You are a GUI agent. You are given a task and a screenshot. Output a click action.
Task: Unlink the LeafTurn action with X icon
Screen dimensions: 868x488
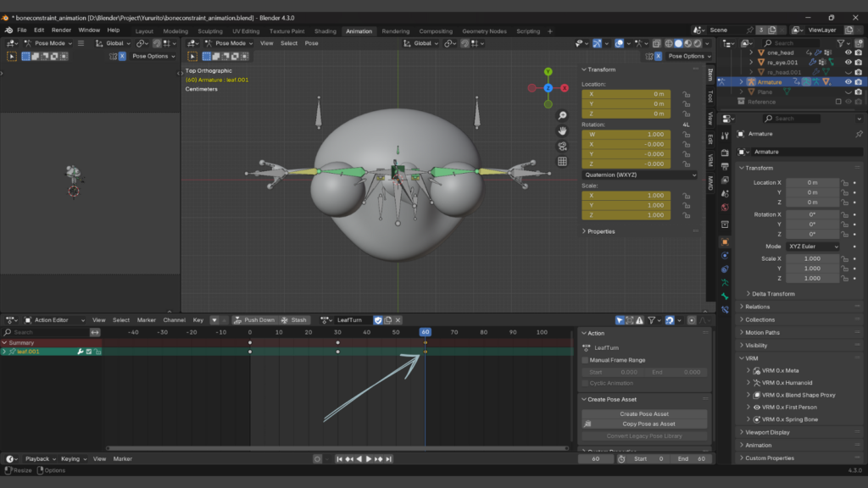tap(398, 319)
